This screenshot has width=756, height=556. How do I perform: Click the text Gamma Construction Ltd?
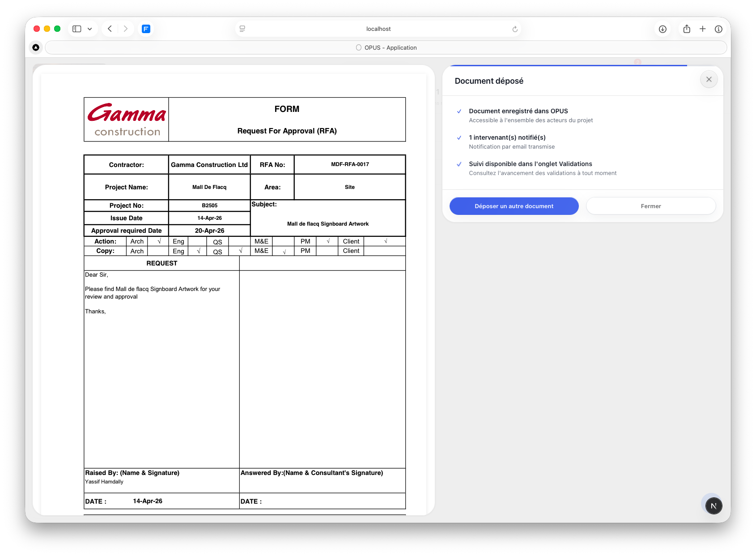pos(209,165)
